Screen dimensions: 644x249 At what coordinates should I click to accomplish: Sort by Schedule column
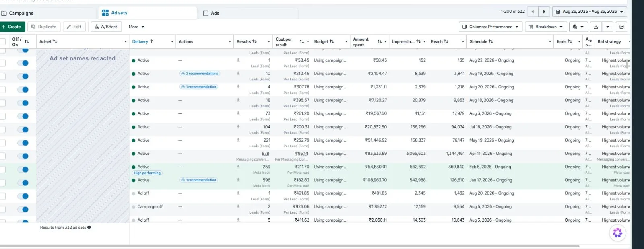[x=491, y=41]
